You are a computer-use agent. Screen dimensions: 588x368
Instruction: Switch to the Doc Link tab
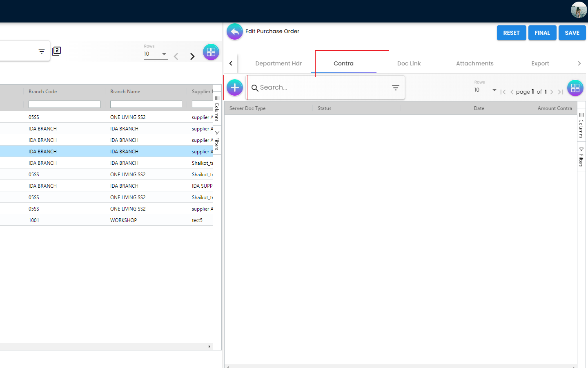[409, 63]
